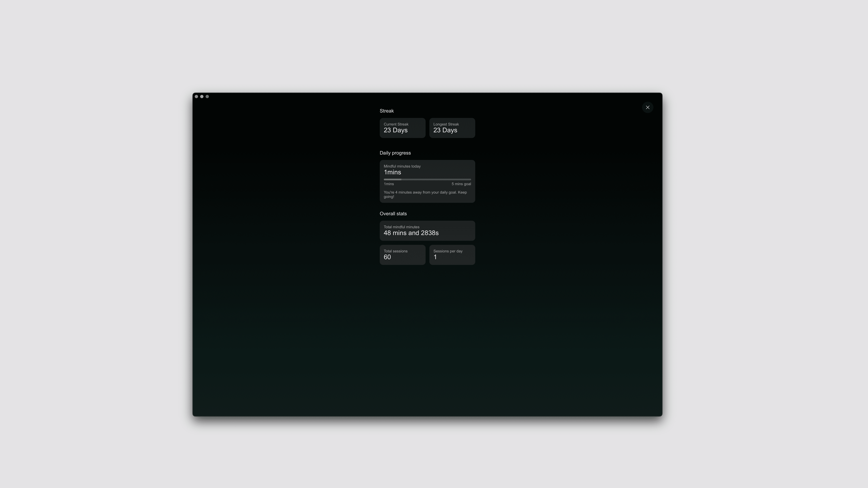Click the daily goal progress bar
The width and height of the screenshot is (868, 488).
pos(427,179)
